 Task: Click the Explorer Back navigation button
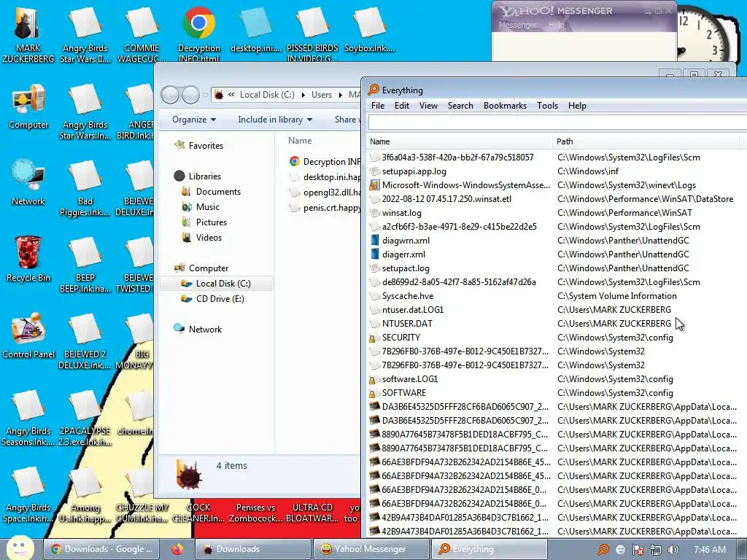pyautogui.click(x=170, y=95)
